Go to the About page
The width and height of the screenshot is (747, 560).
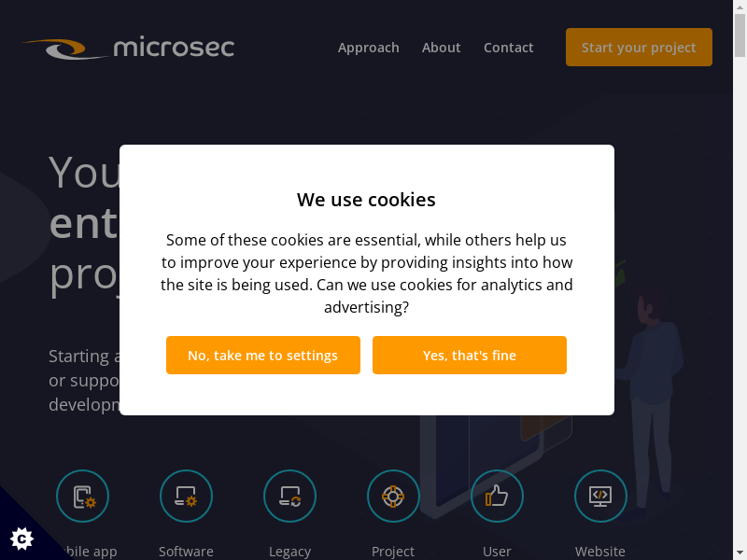[x=441, y=48]
